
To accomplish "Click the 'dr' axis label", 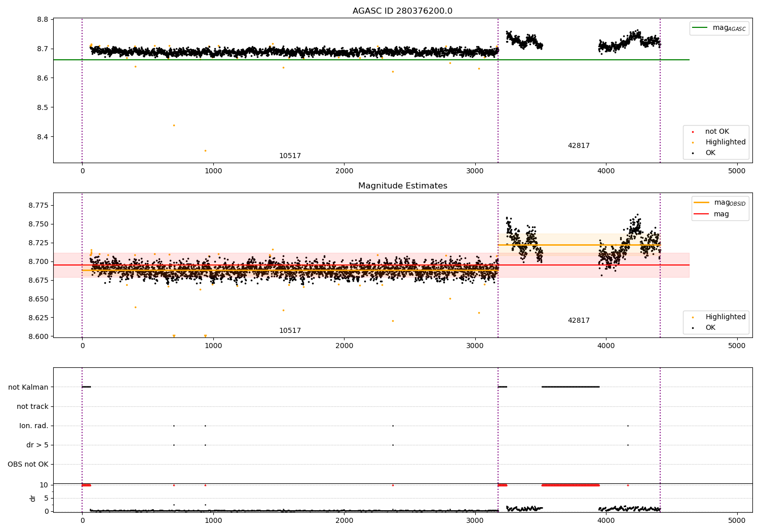I will [x=33, y=498].
